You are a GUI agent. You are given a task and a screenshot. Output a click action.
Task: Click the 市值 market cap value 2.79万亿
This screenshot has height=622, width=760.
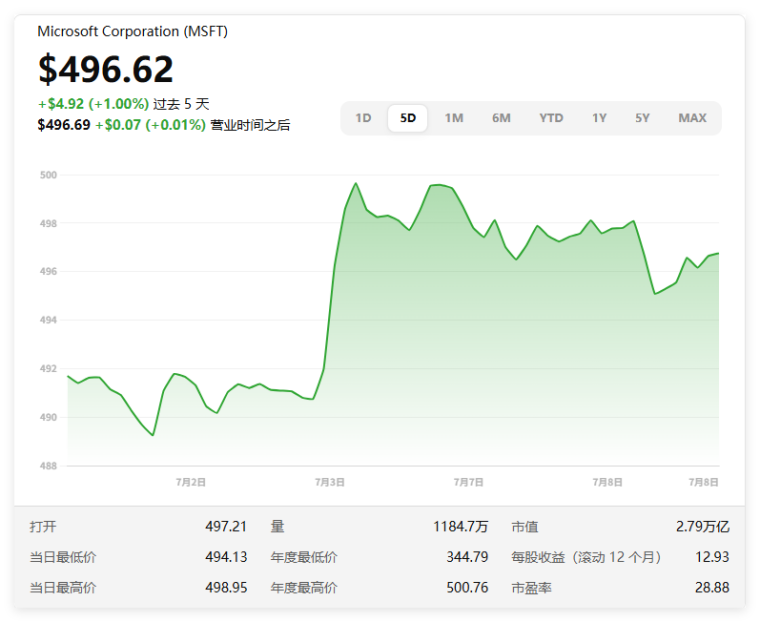pos(702,527)
